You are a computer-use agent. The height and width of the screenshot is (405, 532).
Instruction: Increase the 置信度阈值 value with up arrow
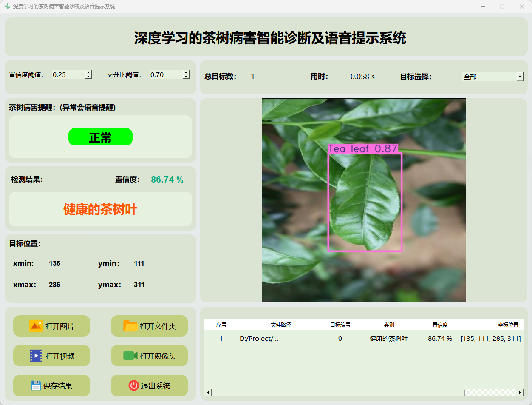click(x=88, y=72)
